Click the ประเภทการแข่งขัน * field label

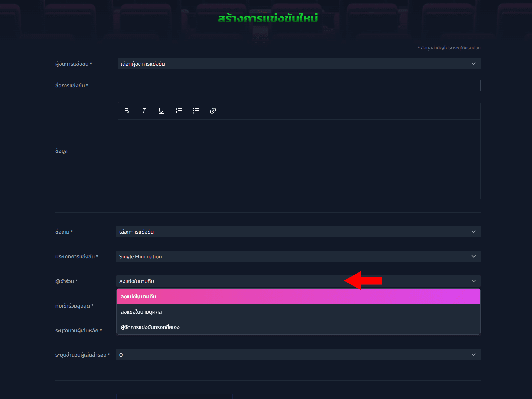tap(76, 256)
